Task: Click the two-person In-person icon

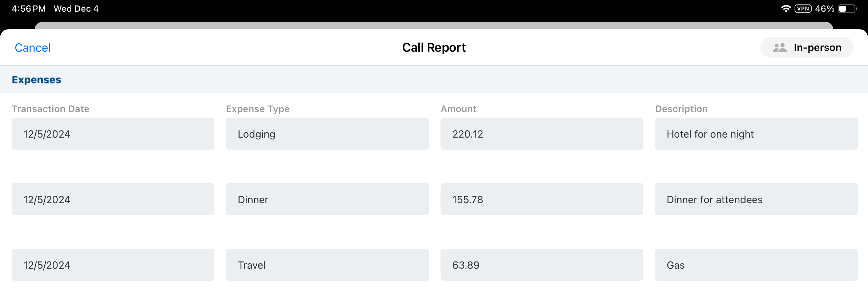Action: tap(780, 48)
